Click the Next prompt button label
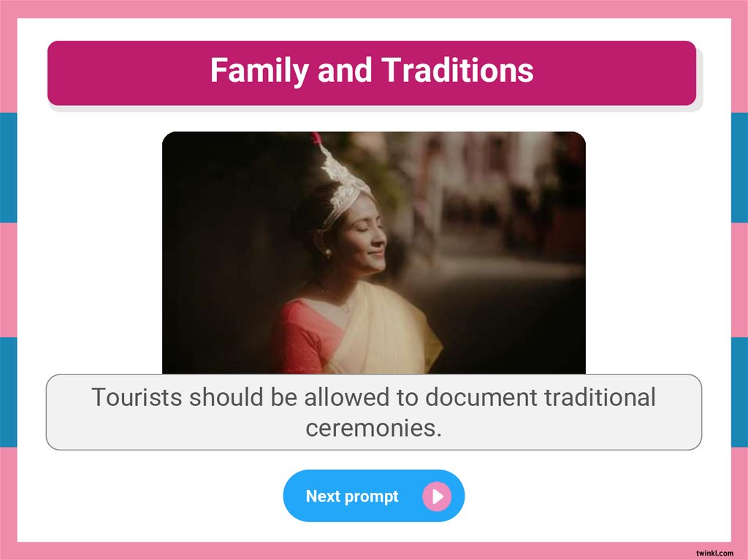The image size is (748, 560). click(352, 496)
